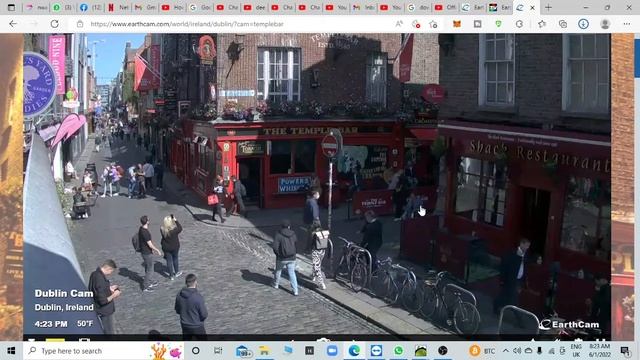Click the page vertical scrollbar
The height and width of the screenshot is (360, 640).
[637, 187]
